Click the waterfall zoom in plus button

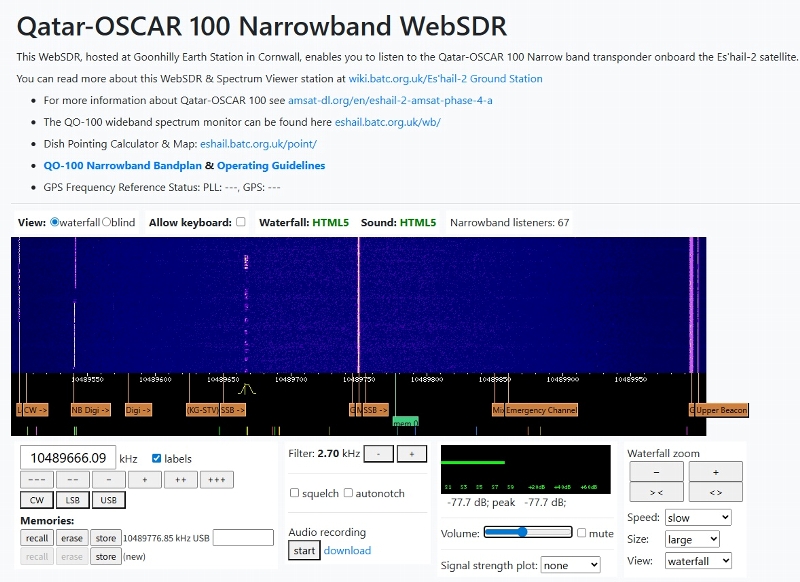click(713, 472)
